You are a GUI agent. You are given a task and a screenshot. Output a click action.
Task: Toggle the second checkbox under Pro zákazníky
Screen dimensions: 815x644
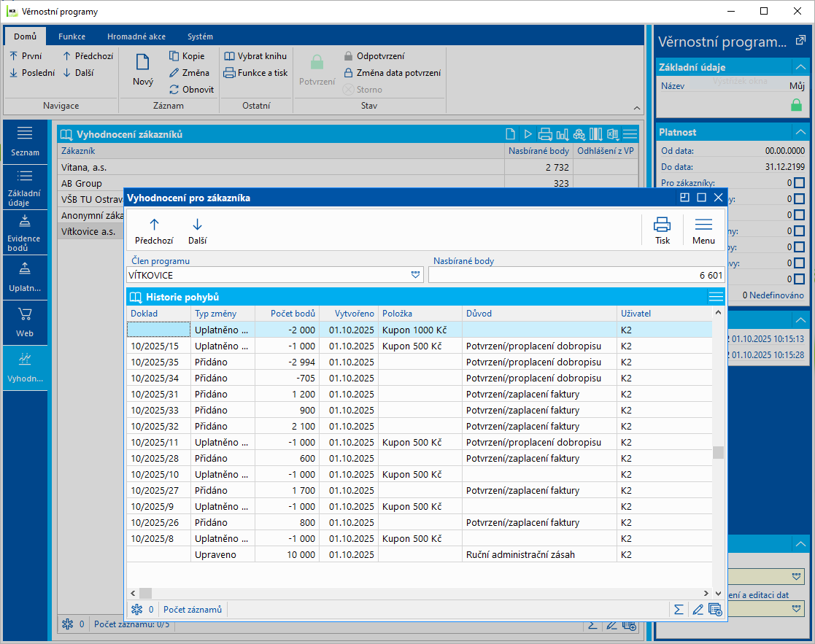point(799,199)
